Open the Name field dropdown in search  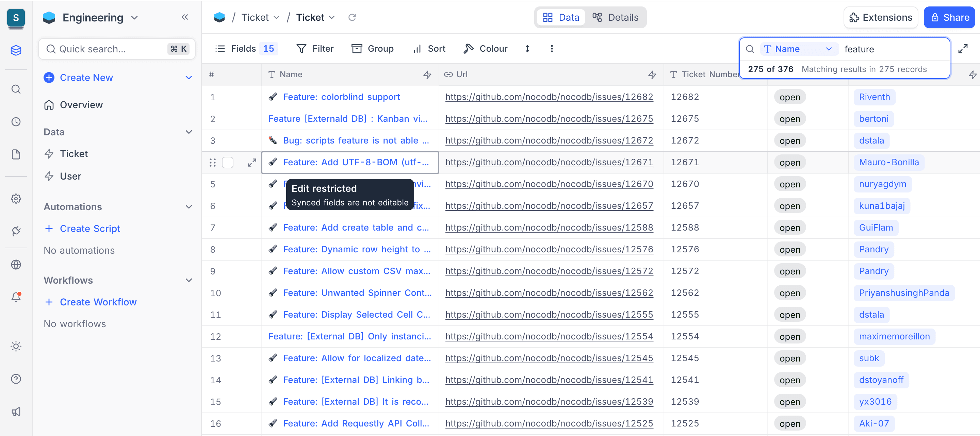tap(799, 49)
